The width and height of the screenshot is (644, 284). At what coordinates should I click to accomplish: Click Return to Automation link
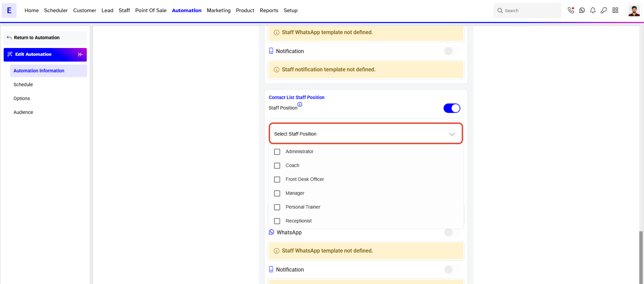coord(37,37)
